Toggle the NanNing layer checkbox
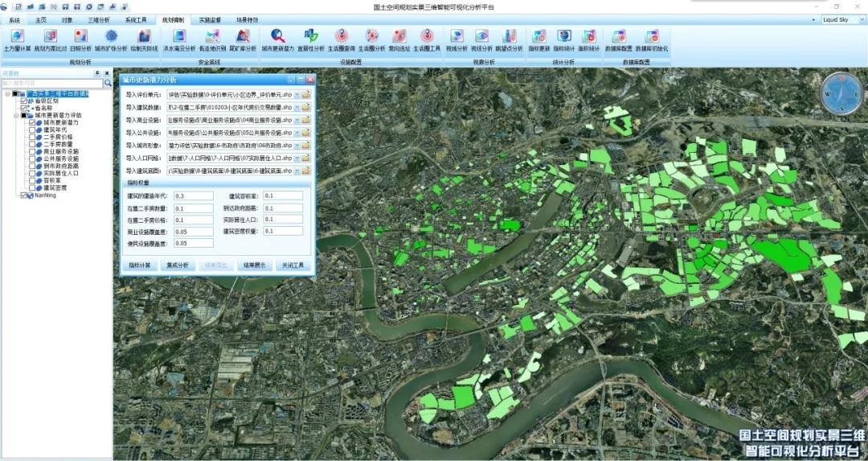This screenshot has width=868, height=461. click(24, 195)
